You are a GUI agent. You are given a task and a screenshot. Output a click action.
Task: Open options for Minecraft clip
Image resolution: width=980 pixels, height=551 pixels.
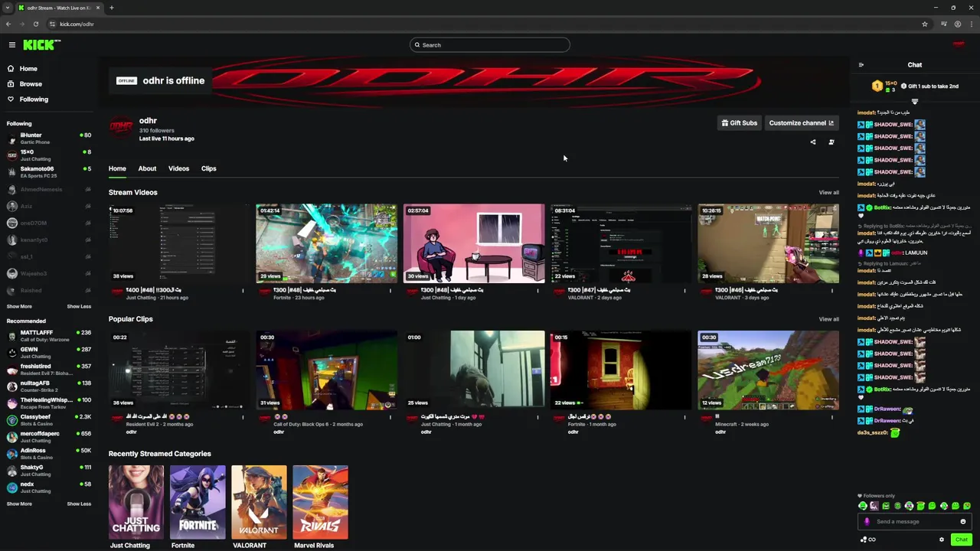[832, 418]
